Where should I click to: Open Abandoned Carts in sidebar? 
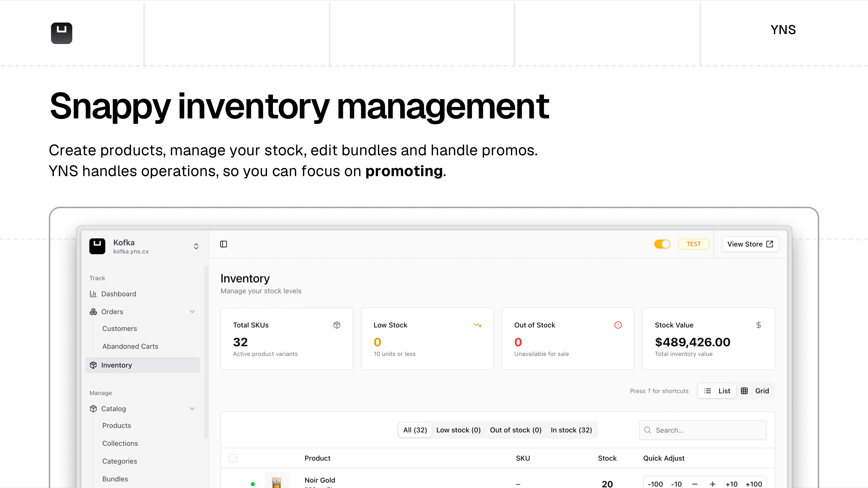pos(130,346)
